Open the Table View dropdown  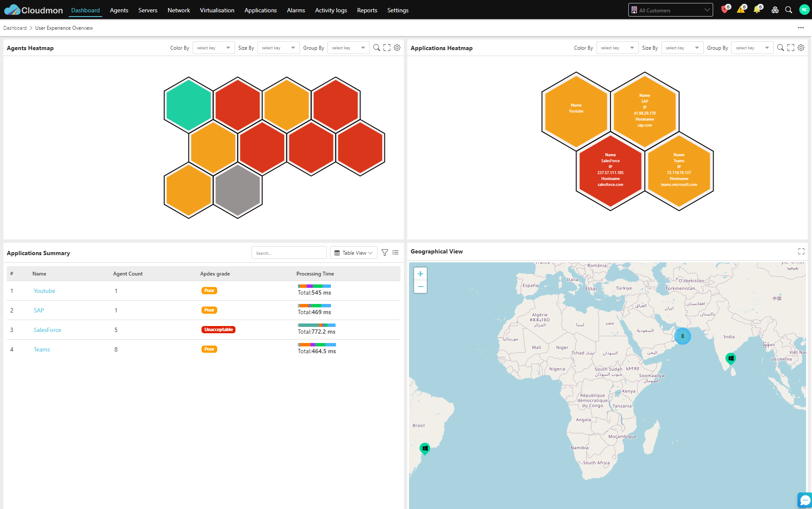pyautogui.click(x=354, y=253)
